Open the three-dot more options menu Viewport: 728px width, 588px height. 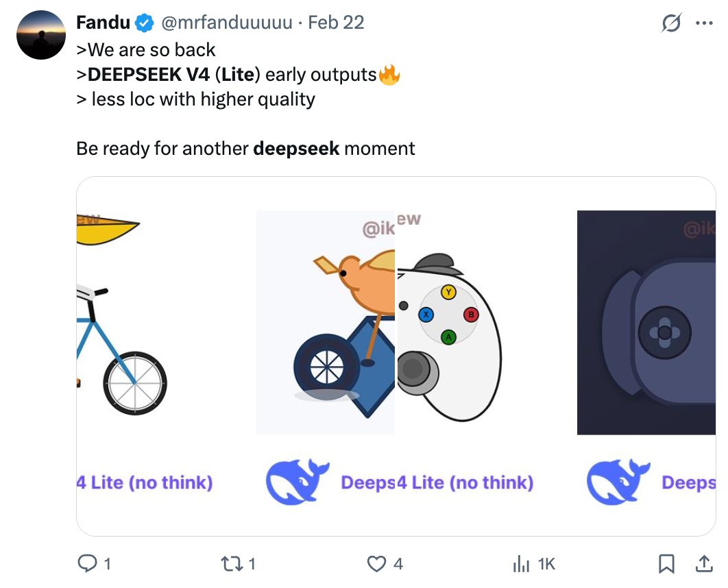[x=704, y=23]
